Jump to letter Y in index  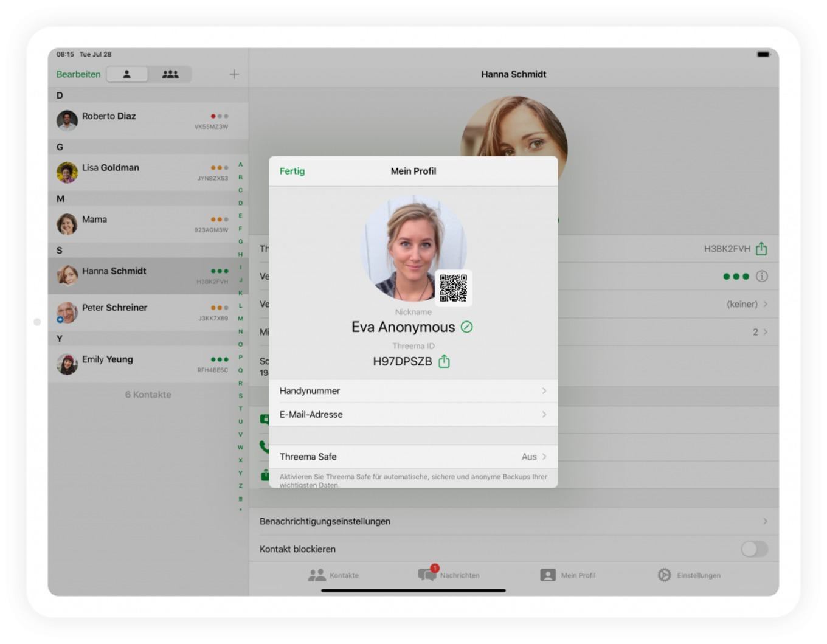(240, 473)
